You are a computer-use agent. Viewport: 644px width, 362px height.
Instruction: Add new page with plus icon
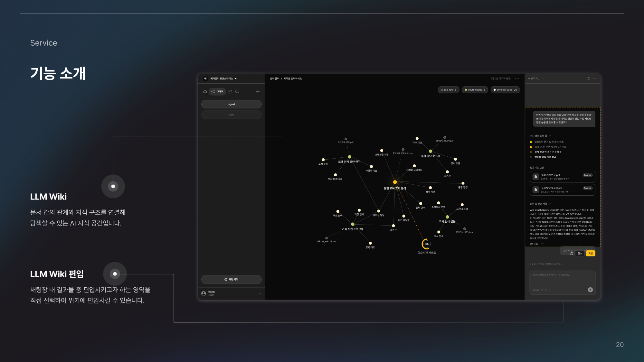(x=258, y=92)
